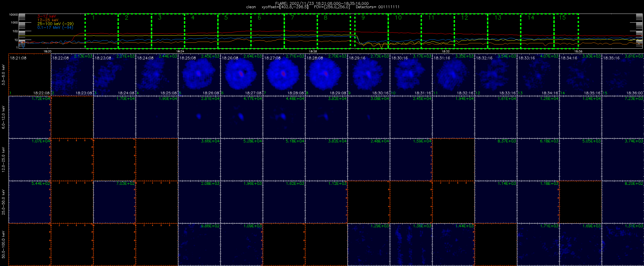This screenshot has width=644, height=266.
Task: Click the 'clean' algorithm label in header
Action: point(251,7)
